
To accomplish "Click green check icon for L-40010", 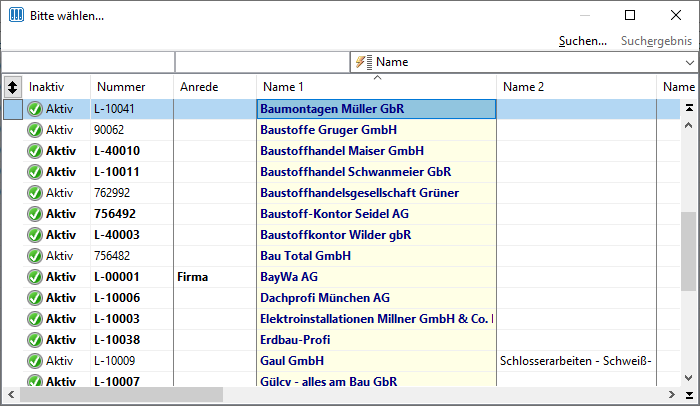I will (x=35, y=151).
